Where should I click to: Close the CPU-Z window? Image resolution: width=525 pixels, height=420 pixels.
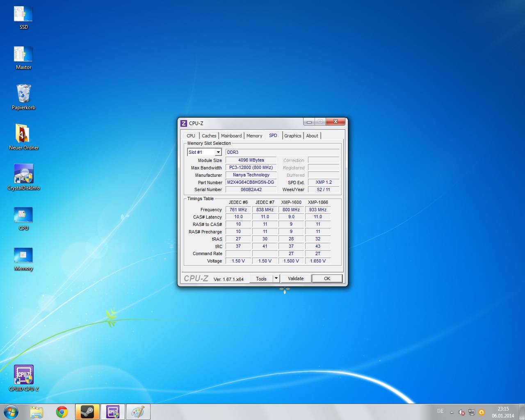(336, 121)
